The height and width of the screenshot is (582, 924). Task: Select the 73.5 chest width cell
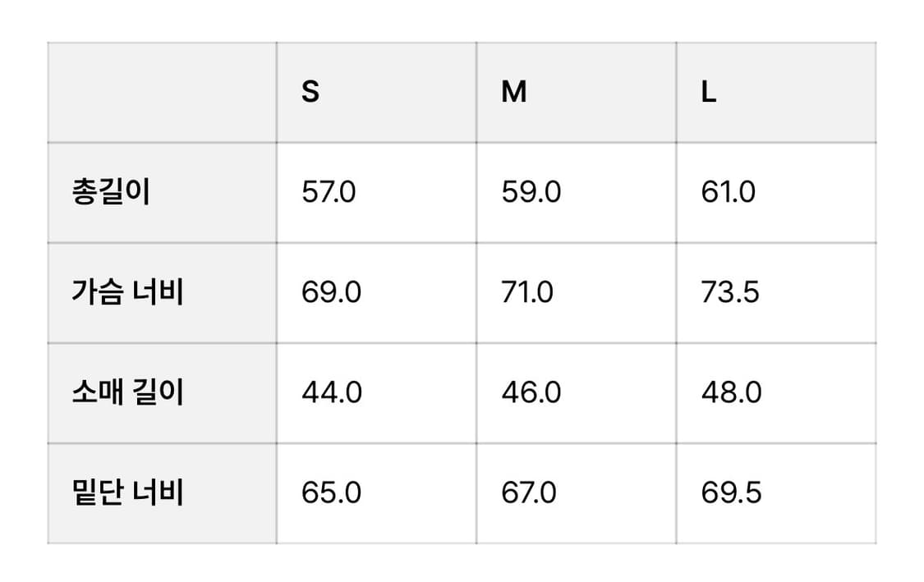[730, 293]
